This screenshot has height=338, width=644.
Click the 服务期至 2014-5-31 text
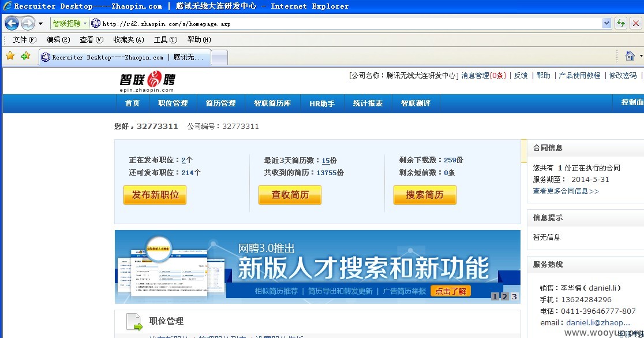pos(571,180)
